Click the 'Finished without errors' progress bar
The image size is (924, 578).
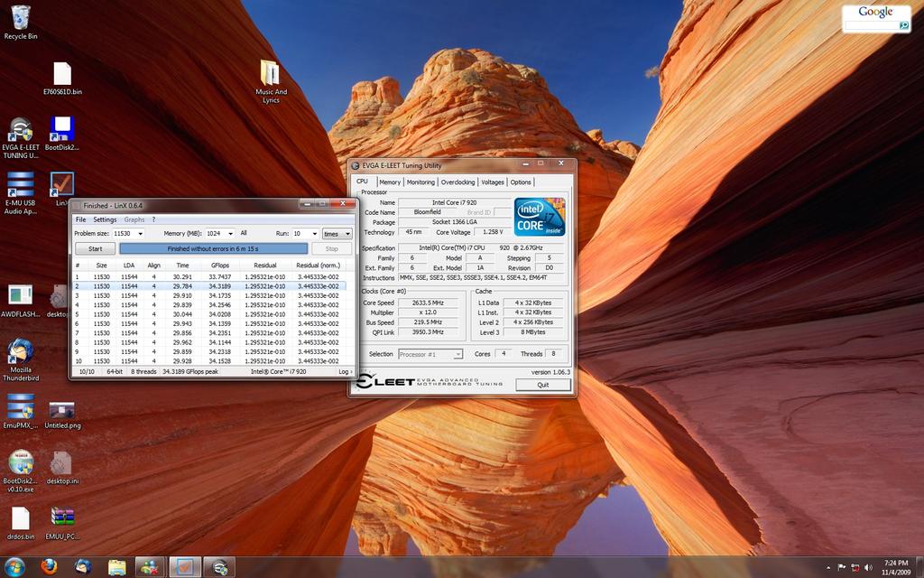[213, 249]
